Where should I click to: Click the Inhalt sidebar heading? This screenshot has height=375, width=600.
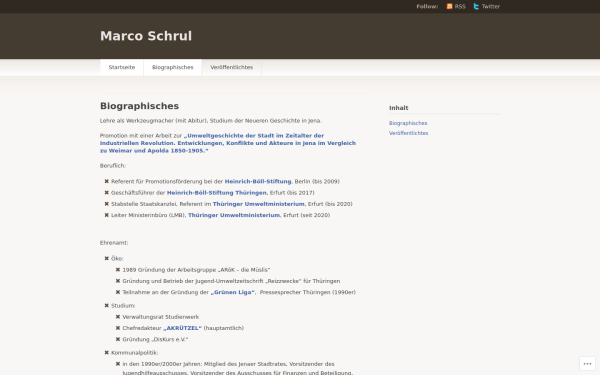[399, 108]
